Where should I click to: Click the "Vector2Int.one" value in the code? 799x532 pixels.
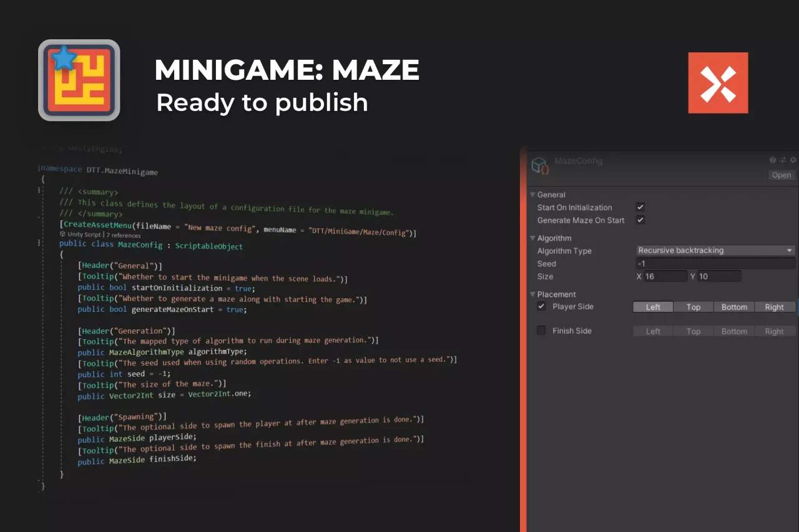click(x=220, y=394)
